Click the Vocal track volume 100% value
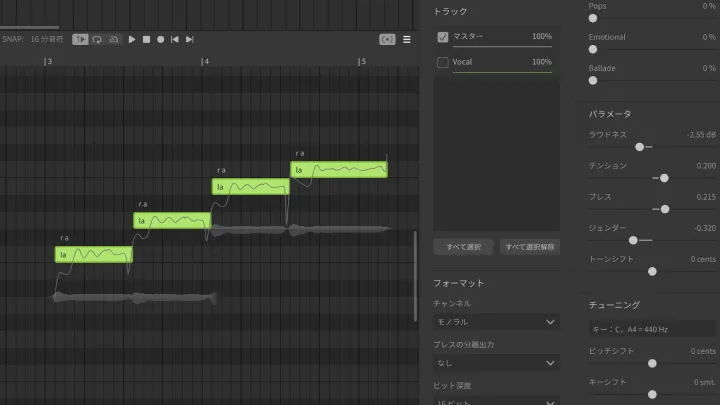720x405 pixels. pyautogui.click(x=542, y=62)
